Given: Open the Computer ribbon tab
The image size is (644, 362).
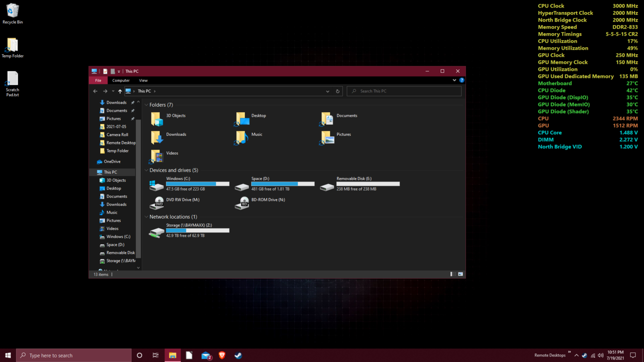Looking at the screenshot, I should pyautogui.click(x=121, y=80).
